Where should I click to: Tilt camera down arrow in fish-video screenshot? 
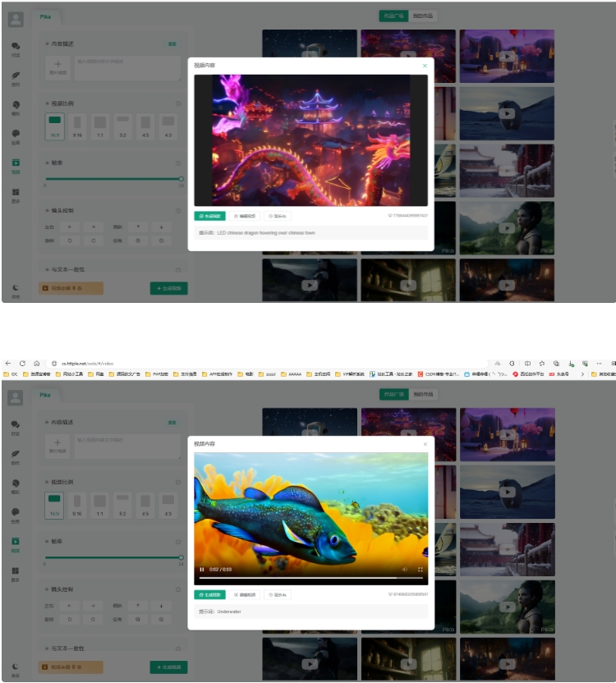(x=161, y=606)
